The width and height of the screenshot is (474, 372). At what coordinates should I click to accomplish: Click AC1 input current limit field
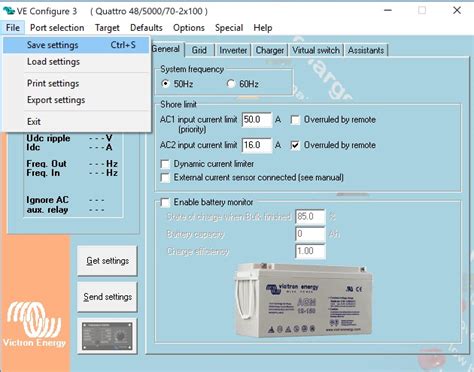257,120
